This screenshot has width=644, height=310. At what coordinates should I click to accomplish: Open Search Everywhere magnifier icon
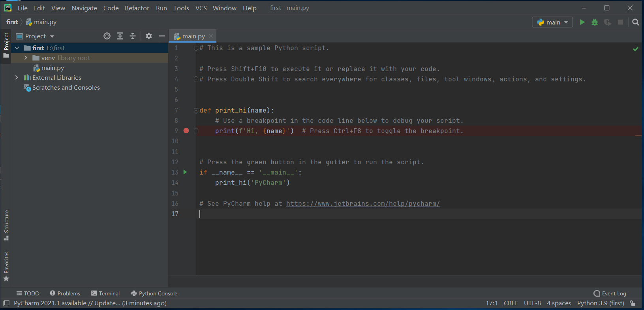(x=635, y=22)
